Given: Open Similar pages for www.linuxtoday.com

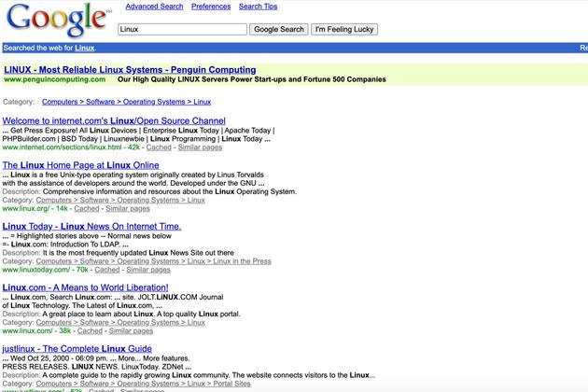Looking at the screenshot, I should [148, 270].
